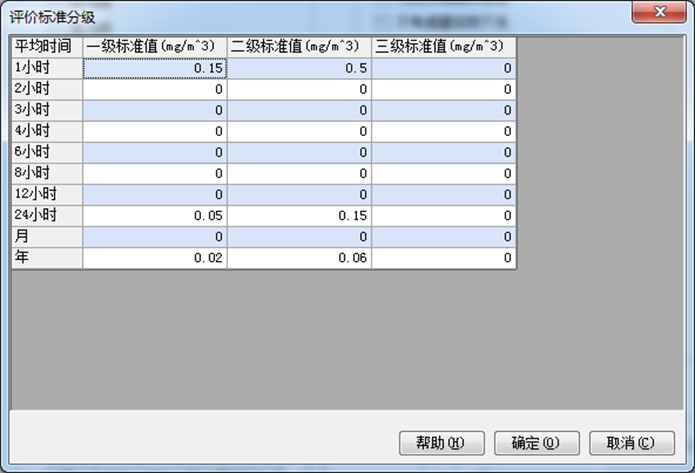Select the 1小时 二级标准值 cell 0.5
Image resolution: width=695 pixels, height=473 pixels.
[299, 68]
